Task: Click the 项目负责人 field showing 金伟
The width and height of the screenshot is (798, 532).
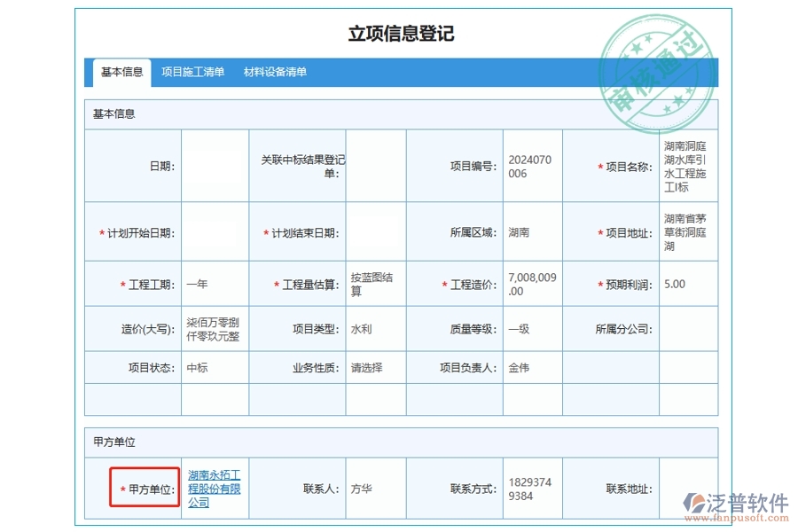Action: (x=532, y=367)
